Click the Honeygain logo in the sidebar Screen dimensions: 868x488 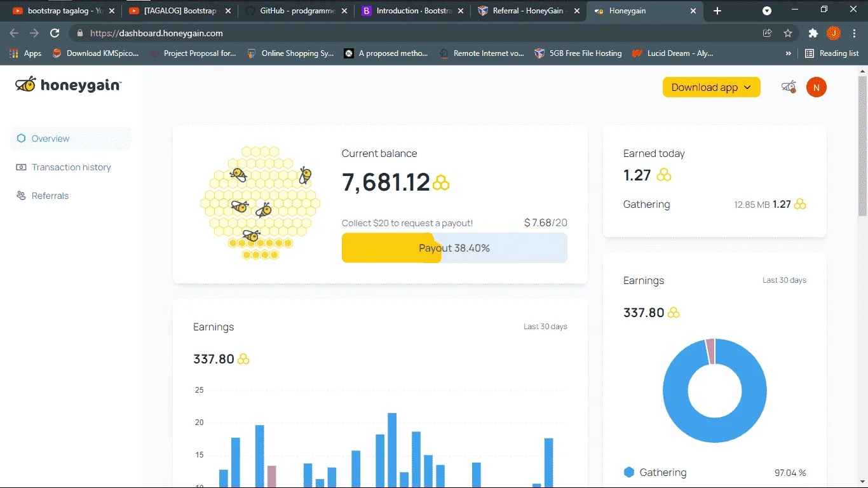pos(69,85)
